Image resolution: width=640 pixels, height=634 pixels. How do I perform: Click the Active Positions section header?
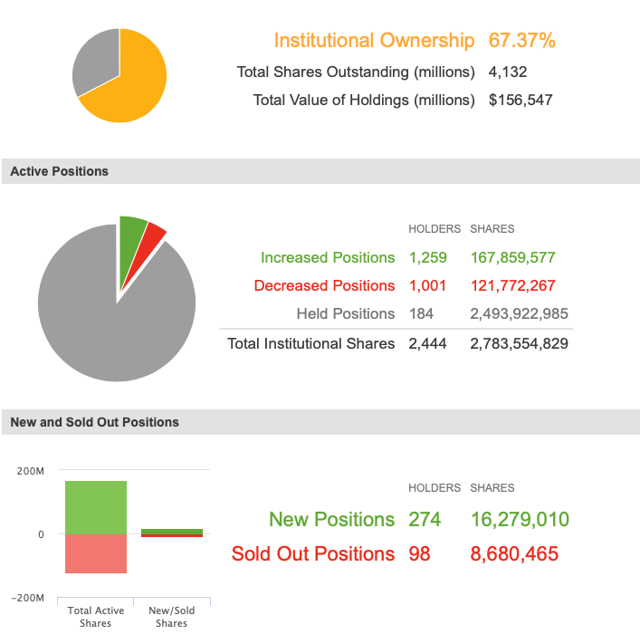[59, 172]
